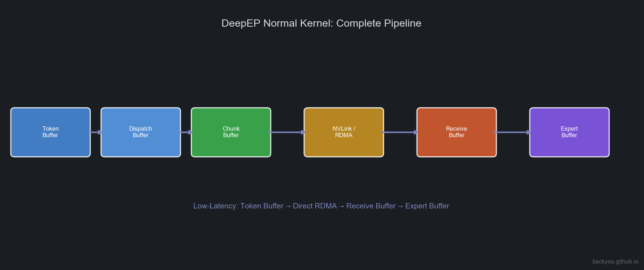The image size is (644, 270).
Task: Click the orange Receive Buffer box
Action: click(456, 132)
